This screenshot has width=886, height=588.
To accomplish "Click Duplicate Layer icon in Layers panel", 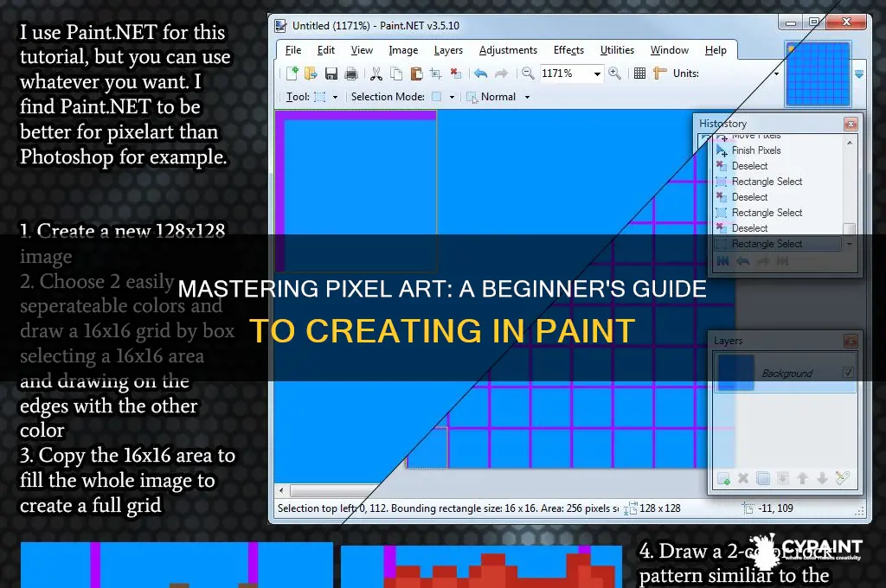I will [x=763, y=478].
